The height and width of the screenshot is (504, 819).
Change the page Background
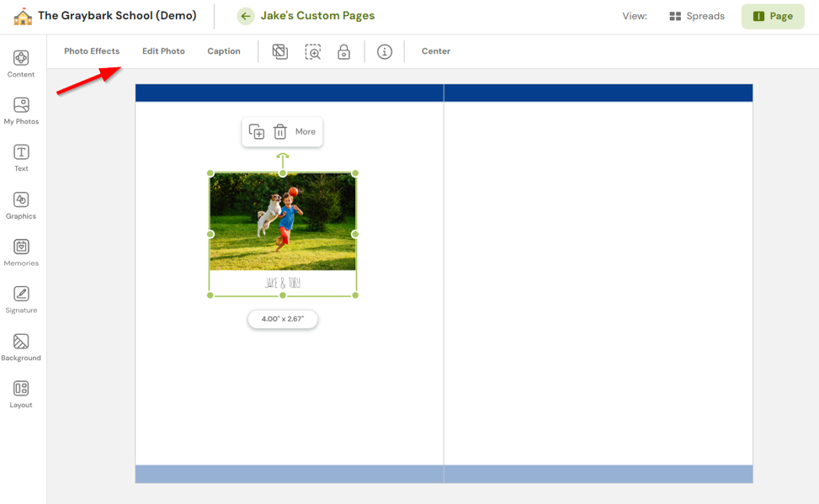pos(21,344)
